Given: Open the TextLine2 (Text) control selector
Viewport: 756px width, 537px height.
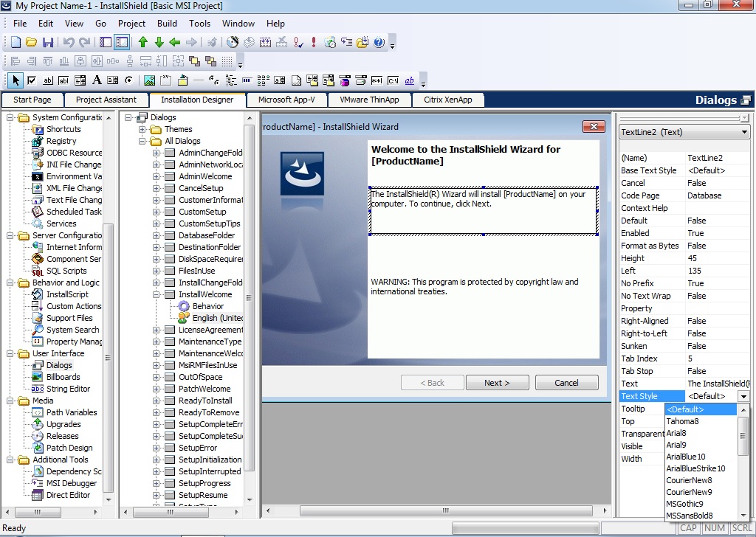Looking at the screenshot, I should click(684, 132).
